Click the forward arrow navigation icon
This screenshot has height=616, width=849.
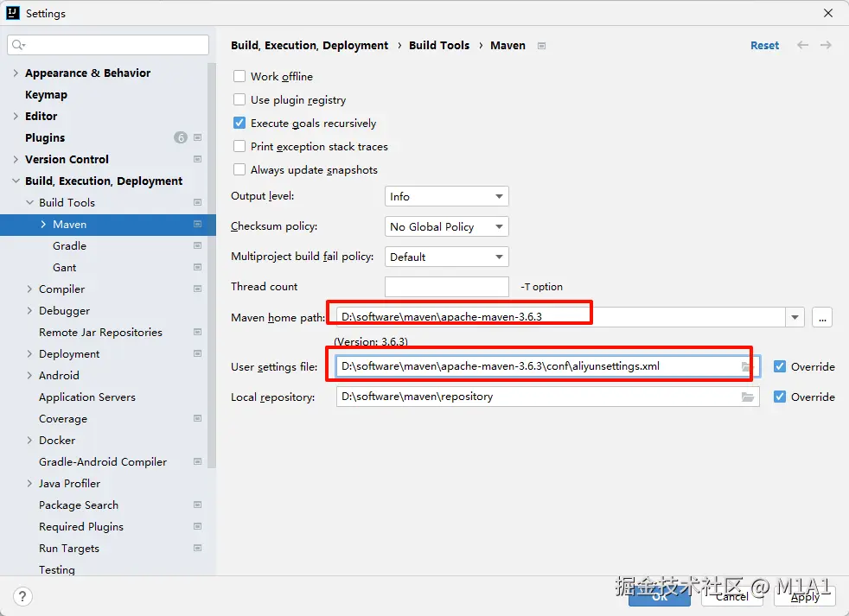pos(826,46)
